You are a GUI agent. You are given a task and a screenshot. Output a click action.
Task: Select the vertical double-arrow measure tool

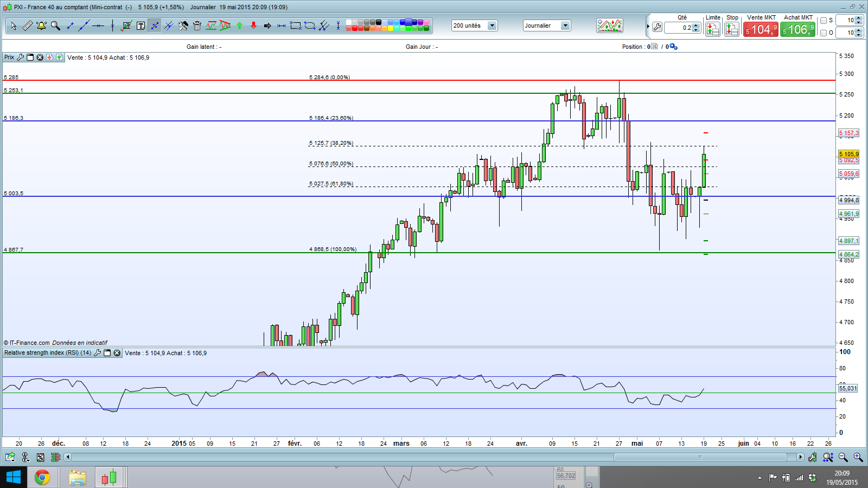click(x=338, y=25)
